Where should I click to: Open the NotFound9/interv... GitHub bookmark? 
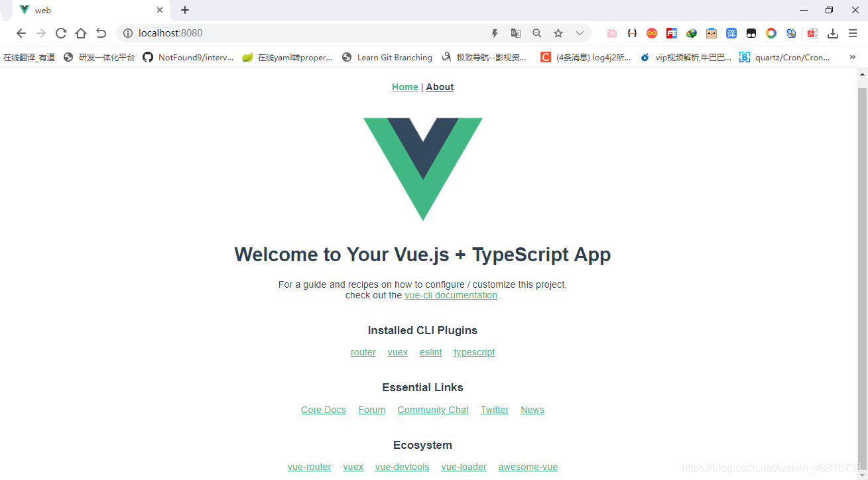(188, 58)
